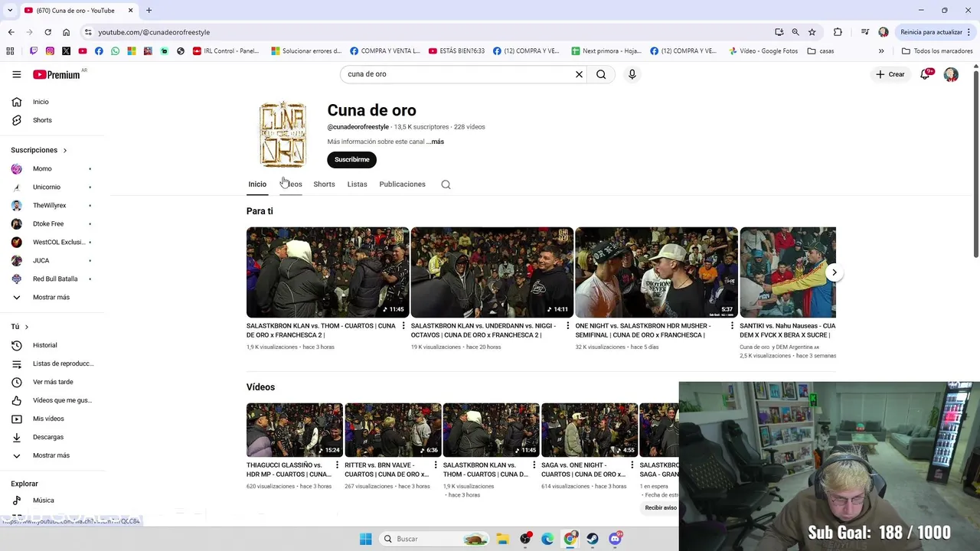Image resolution: width=980 pixels, height=551 pixels.
Task: Open the SAGA vs. ONE NIGHT video thumbnail
Action: [x=590, y=430]
